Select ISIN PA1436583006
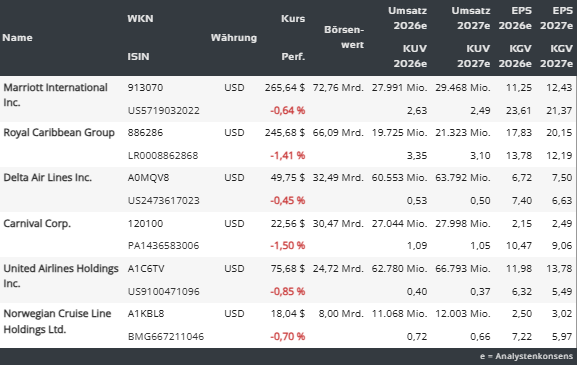Image resolution: width=577 pixels, height=365 pixels. tap(163, 245)
